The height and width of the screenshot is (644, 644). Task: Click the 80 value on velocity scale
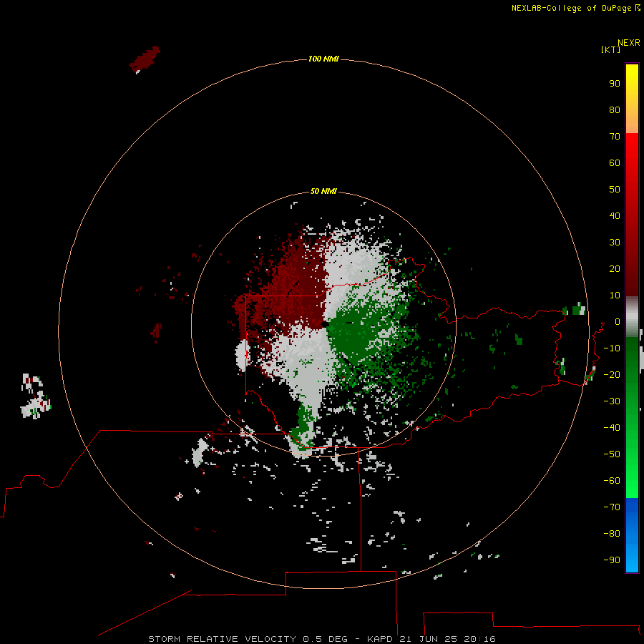(x=615, y=109)
